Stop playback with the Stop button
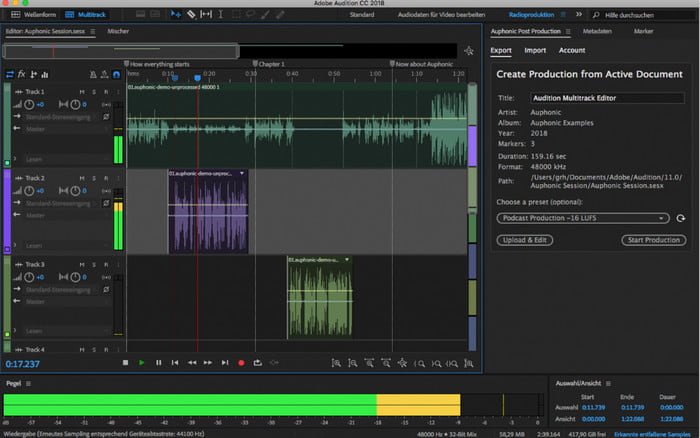 pos(125,363)
